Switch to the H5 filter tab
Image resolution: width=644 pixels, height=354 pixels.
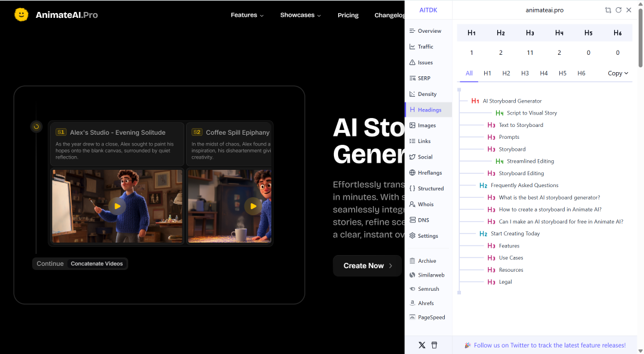pos(563,73)
